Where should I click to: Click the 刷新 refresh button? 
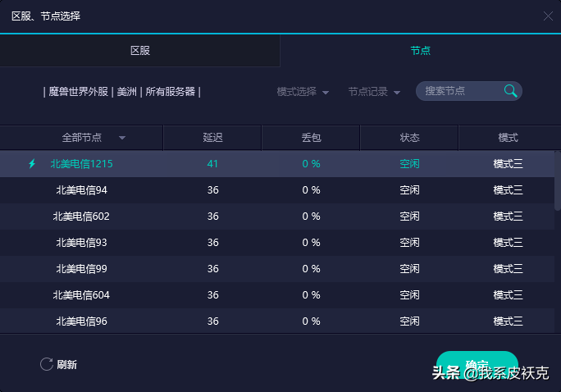tap(58, 364)
